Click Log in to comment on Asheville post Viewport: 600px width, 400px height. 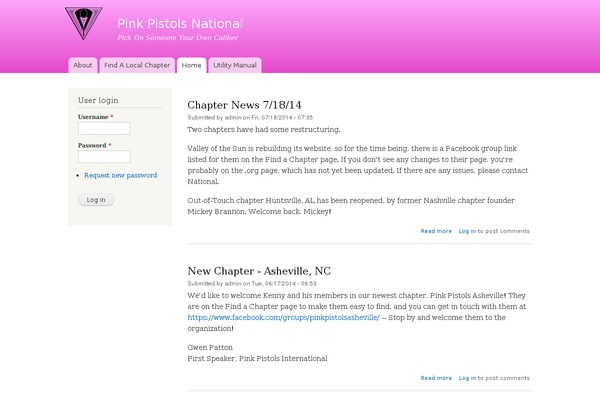coord(467,378)
